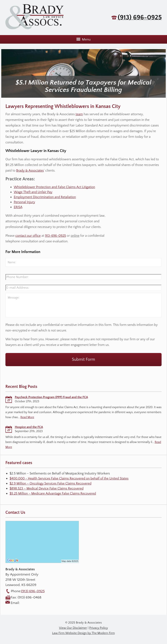The width and height of the screenshot is (167, 644).
Task: Click the E-mail Address field
Action: pyautogui.click(x=83, y=287)
